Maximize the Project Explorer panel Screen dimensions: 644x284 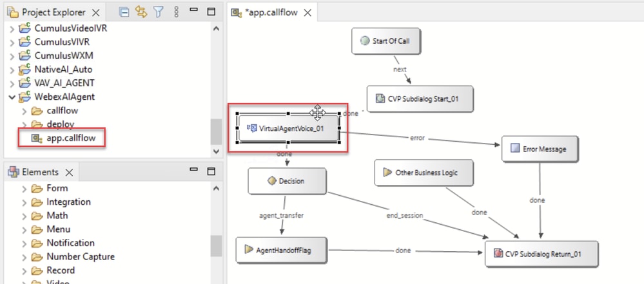click(211, 12)
